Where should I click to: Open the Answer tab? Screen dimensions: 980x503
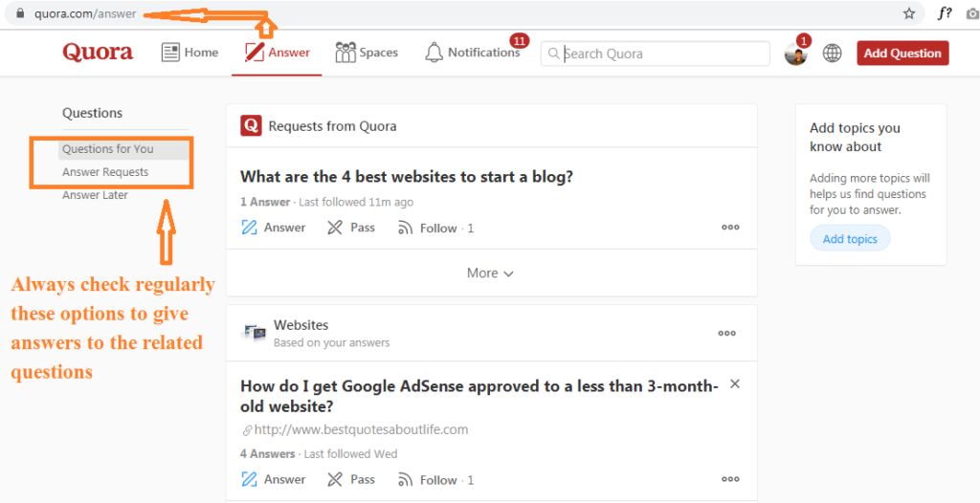(277, 53)
